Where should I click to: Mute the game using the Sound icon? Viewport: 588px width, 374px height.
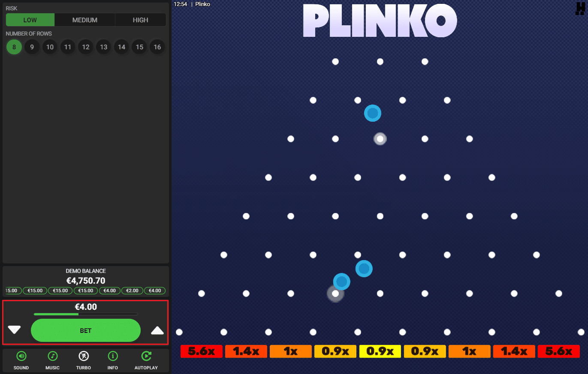pos(21,356)
